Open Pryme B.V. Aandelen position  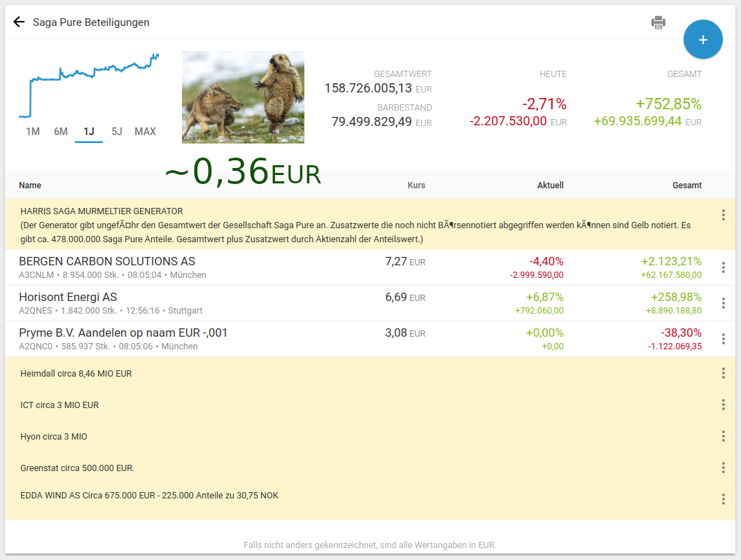tap(123, 332)
